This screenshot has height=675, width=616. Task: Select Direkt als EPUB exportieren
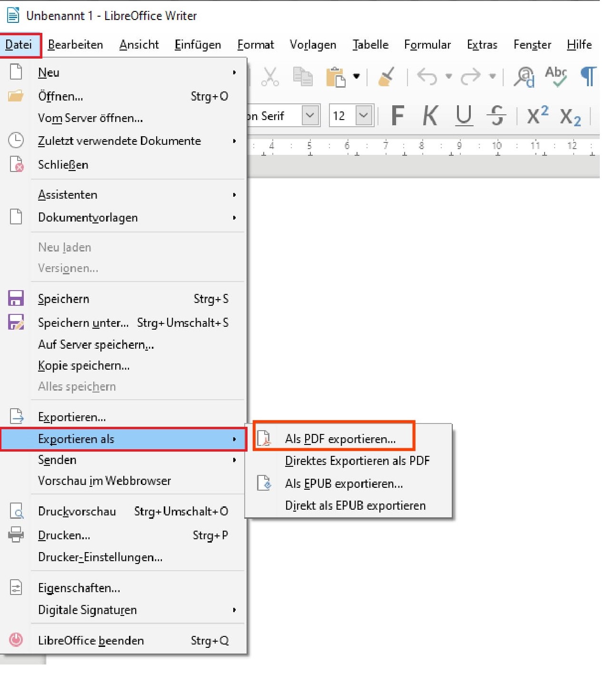pos(348,505)
